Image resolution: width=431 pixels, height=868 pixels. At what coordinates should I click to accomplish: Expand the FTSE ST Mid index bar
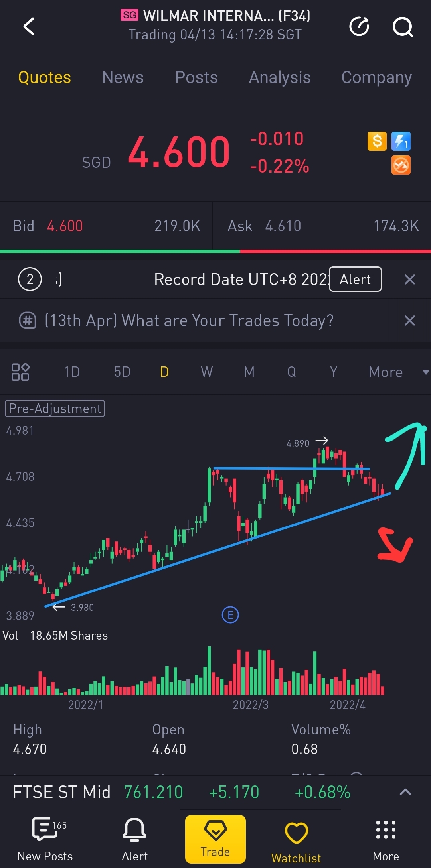click(405, 792)
